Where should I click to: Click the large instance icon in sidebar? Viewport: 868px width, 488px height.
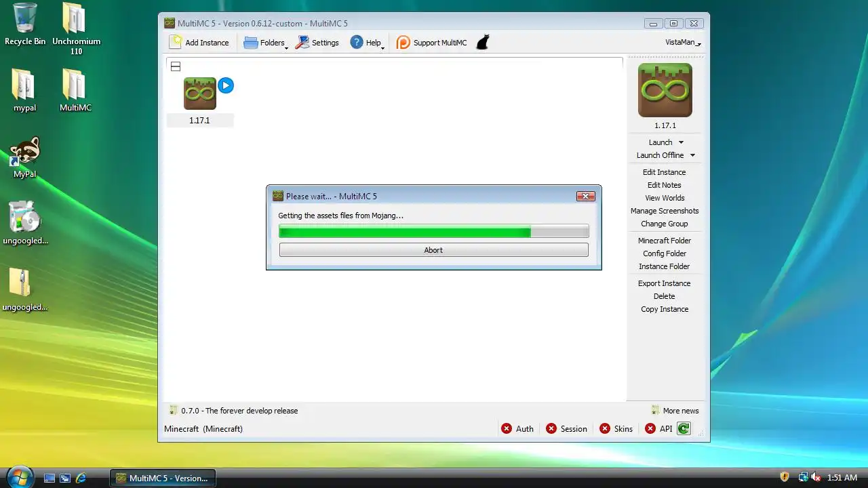[x=665, y=90]
